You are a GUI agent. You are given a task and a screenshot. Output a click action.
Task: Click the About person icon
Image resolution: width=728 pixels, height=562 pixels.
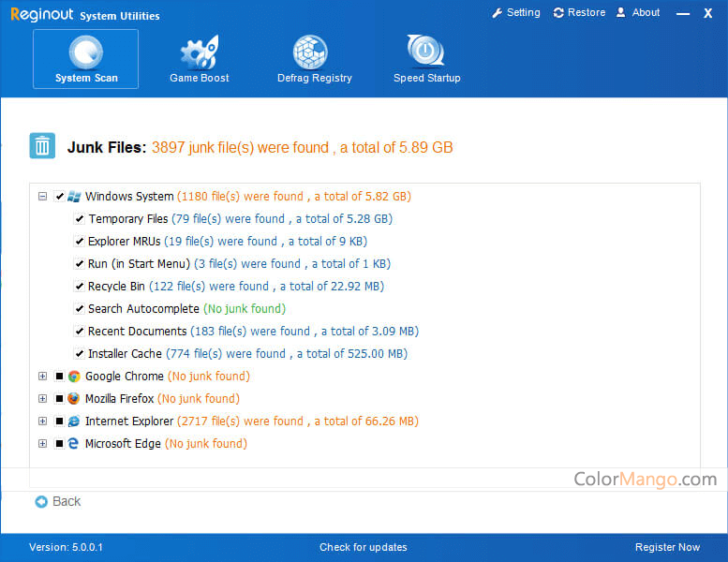621,12
